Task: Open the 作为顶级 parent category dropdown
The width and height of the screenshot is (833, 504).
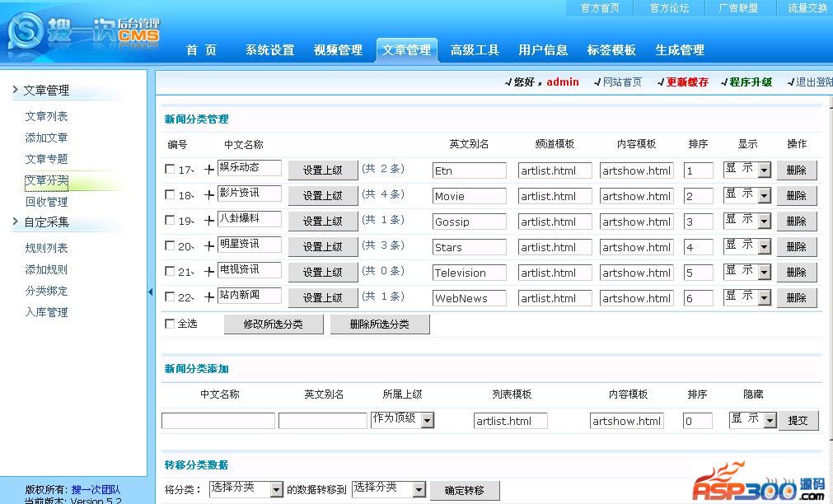Action: 427,420
